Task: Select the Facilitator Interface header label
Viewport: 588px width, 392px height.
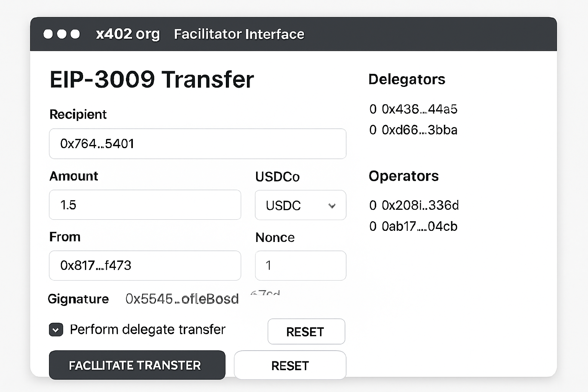Action: 238,34
